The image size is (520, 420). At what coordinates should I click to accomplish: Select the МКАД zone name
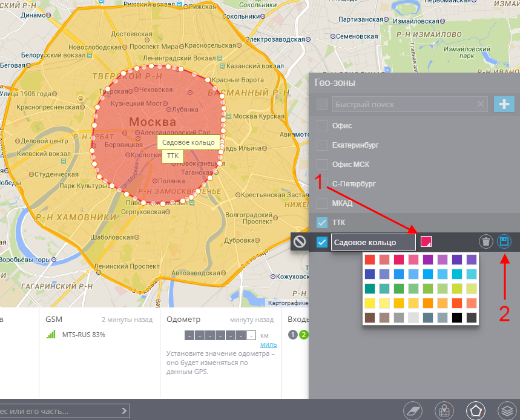coord(342,203)
